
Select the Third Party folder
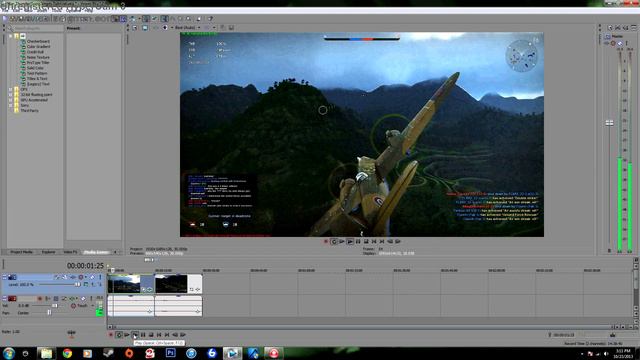coord(29,111)
